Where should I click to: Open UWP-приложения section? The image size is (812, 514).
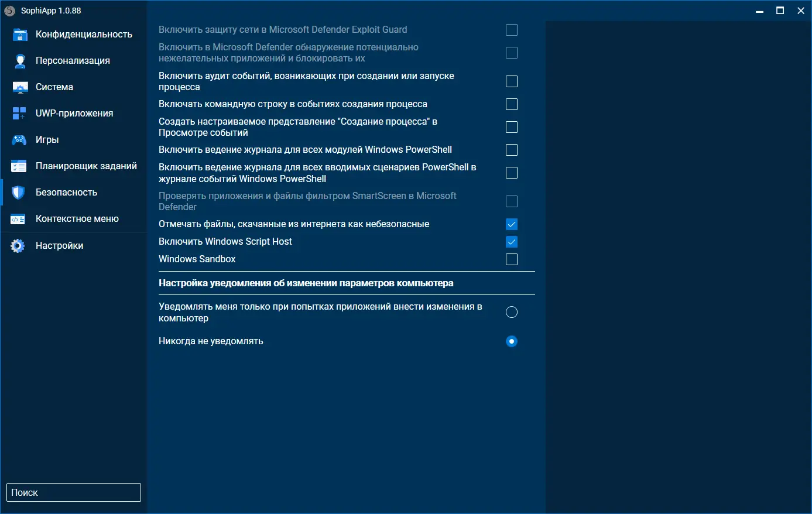pyautogui.click(x=74, y=114)
